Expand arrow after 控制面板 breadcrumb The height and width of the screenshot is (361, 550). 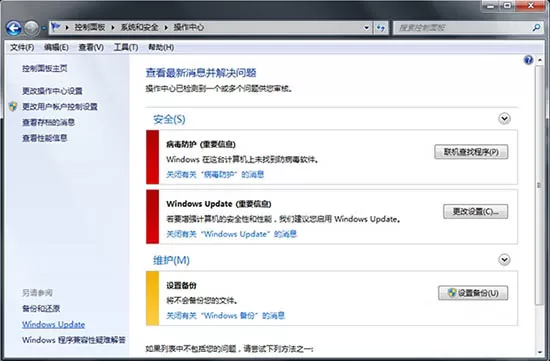[x=113, y=27]
